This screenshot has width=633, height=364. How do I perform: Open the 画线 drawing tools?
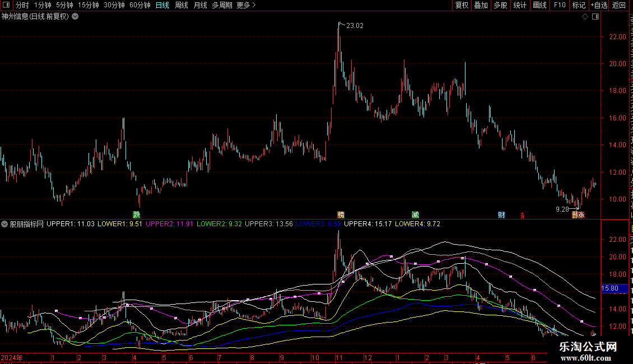click(539, 5)
